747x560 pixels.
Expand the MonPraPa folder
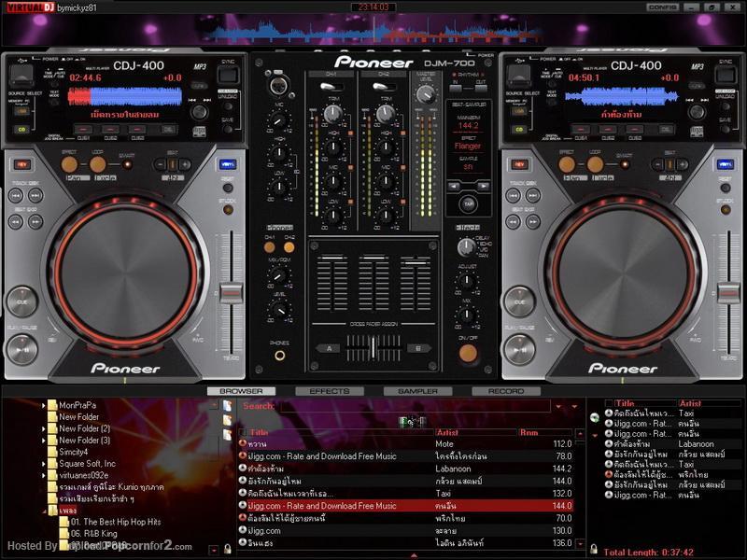43,406
